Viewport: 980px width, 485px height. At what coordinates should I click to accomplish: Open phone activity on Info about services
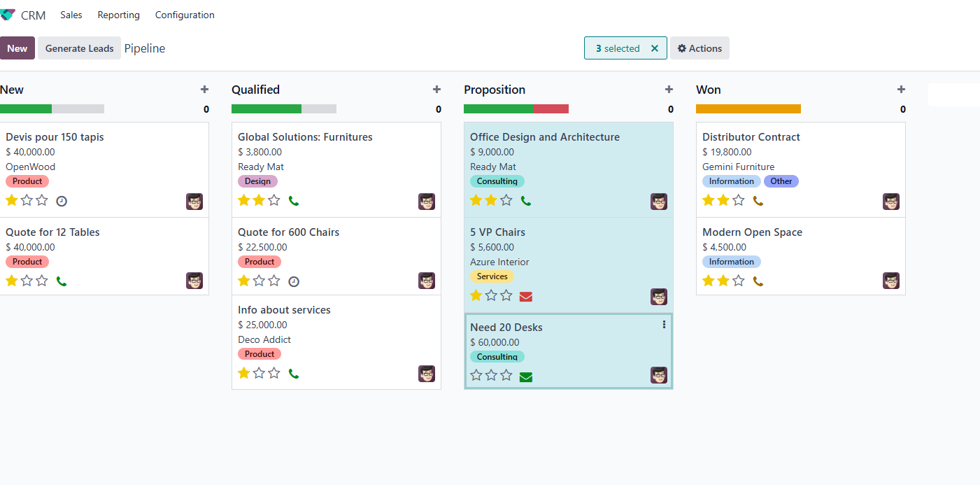(294, 374)
